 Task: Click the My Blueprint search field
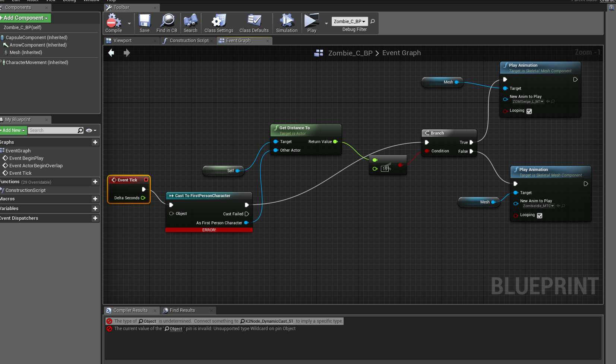click(53, 130)
